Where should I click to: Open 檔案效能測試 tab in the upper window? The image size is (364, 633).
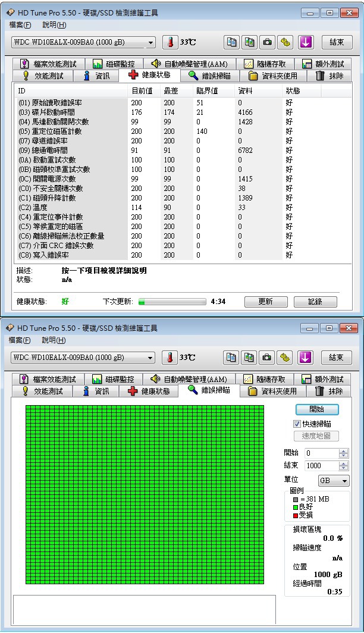point(48,64)
